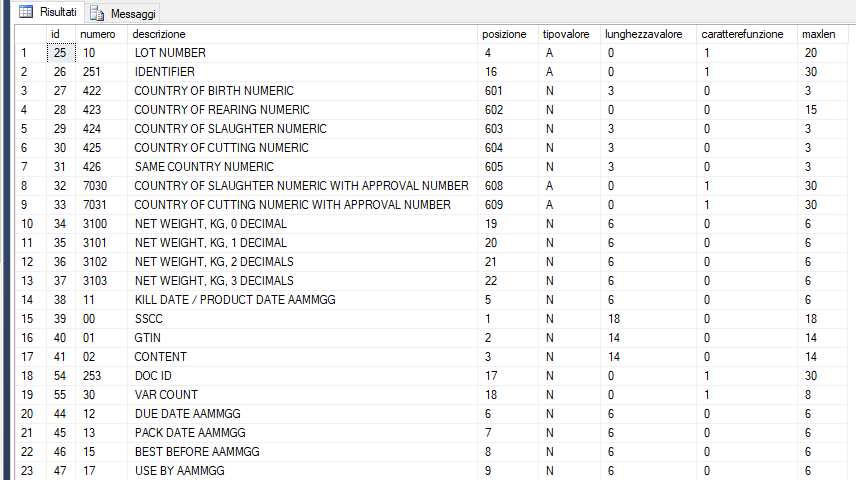Image resolution: width=856 pixels, height=480 pixels.
Task: Select the posizione column header
Action: (504, 34)
